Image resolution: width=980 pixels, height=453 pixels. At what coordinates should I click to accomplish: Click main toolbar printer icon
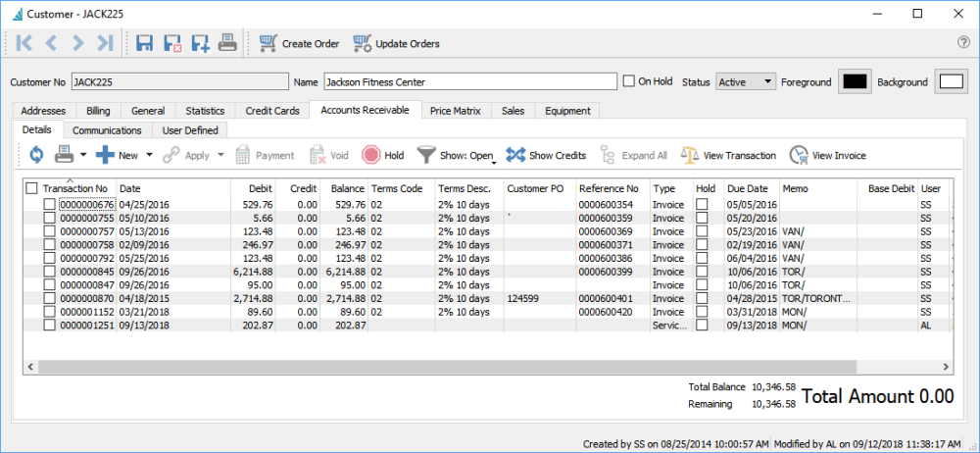(x=227, y=43)
